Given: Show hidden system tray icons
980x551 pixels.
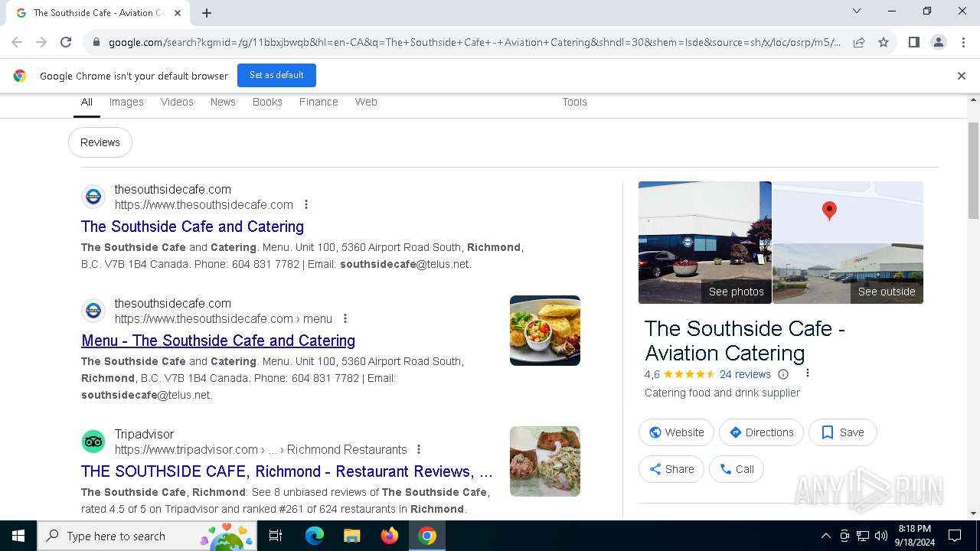Looking at the screenshot, I should point(825,536).
